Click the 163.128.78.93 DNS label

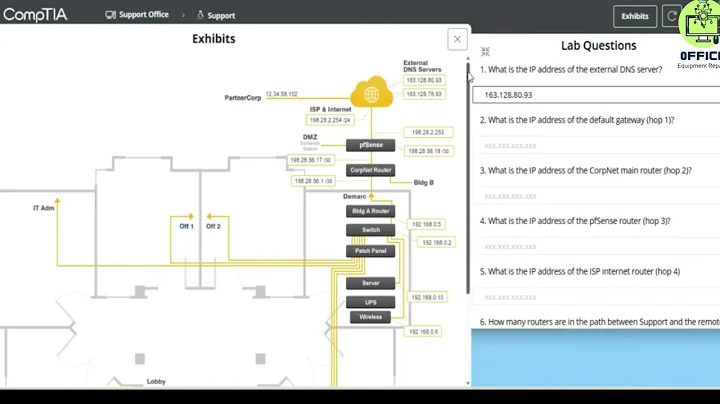click(424, 94)
